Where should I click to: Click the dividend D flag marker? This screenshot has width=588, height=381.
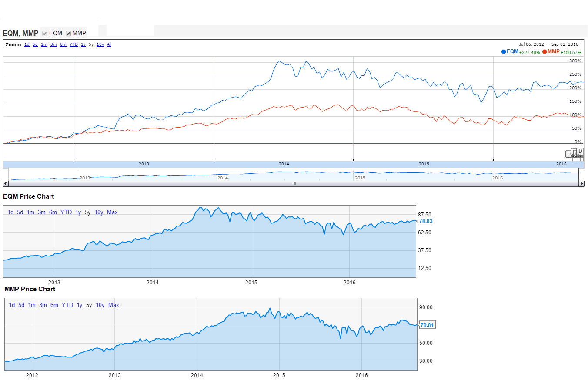tap(580, 151)
